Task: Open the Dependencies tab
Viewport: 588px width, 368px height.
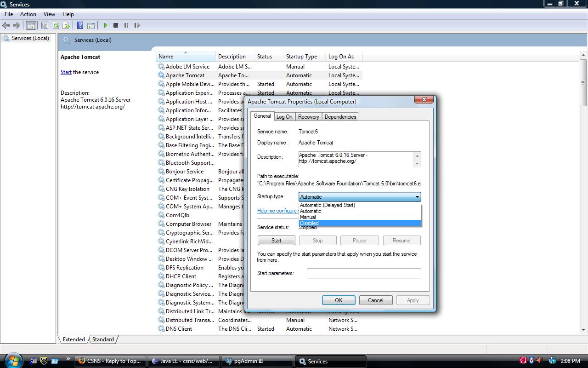Action: (340, 117)
